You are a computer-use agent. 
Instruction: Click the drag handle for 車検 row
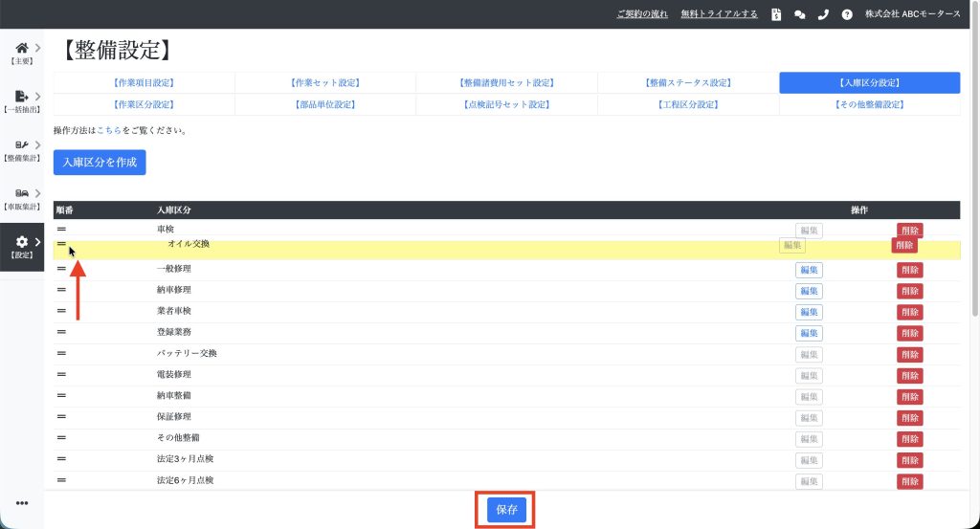pyautogui.click(x=61, y=230)
